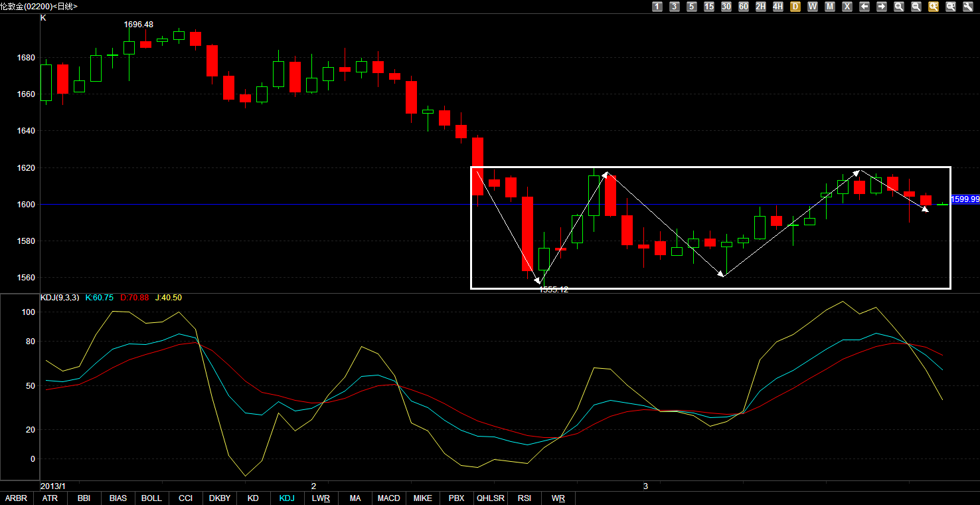Switch indicator to MACD tab

[389, 498]
